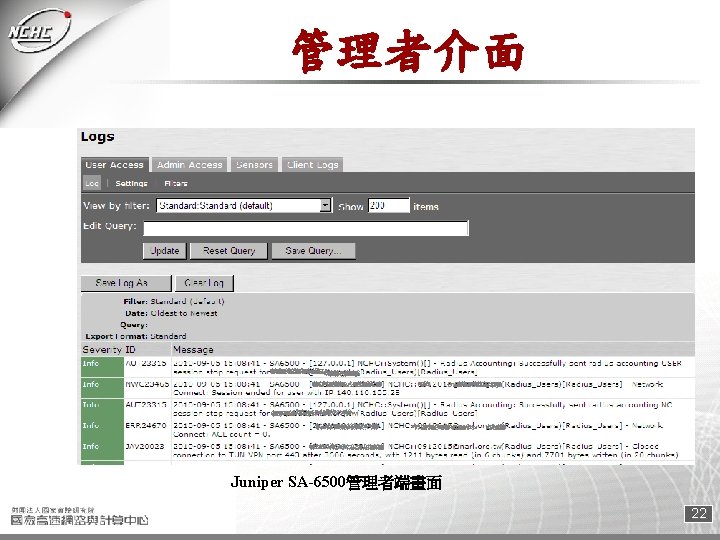720x540 pixels.
Task: Click the 'Export Format: Standard' line
Action: pyautogui.click(x=135, y=336)
